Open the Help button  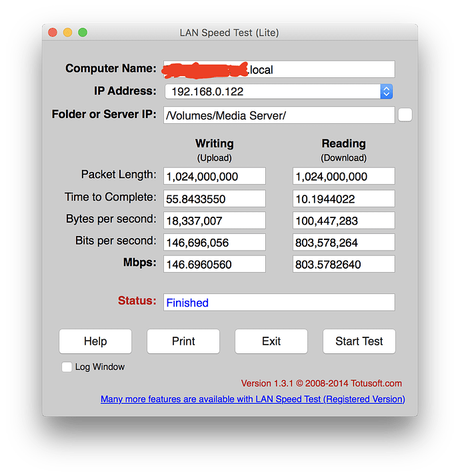coord(95,341)
